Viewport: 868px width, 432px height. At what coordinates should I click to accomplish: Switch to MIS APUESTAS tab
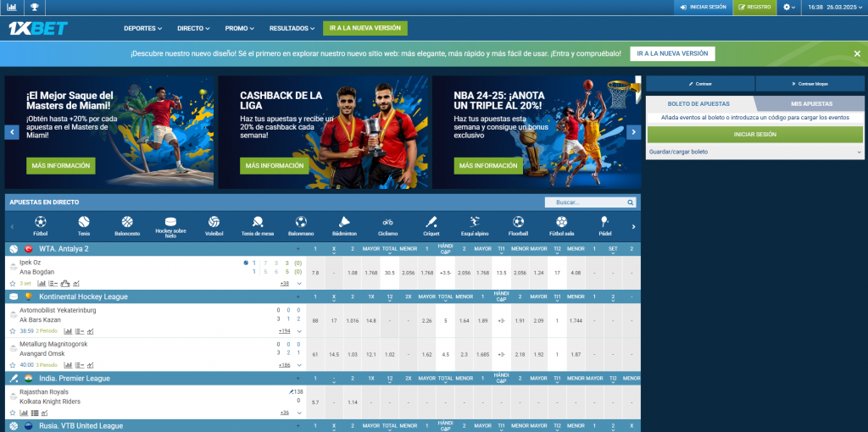coord(811,104)
